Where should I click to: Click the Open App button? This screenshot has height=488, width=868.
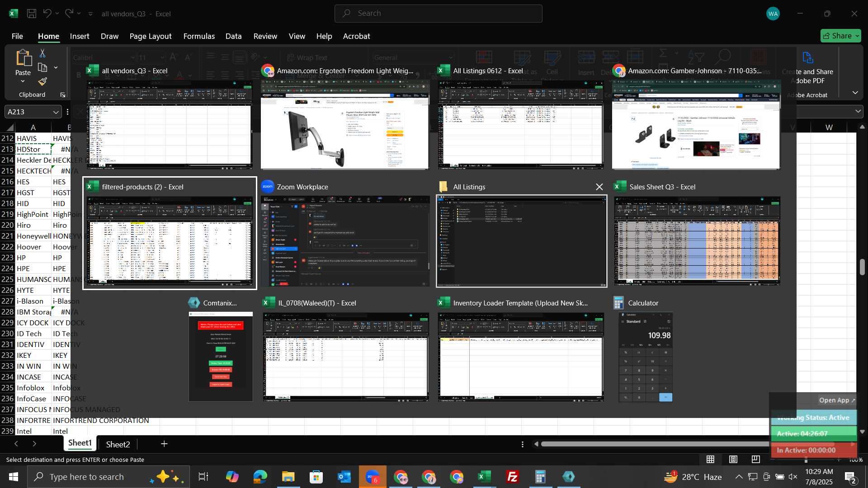(x=837, y=400)
